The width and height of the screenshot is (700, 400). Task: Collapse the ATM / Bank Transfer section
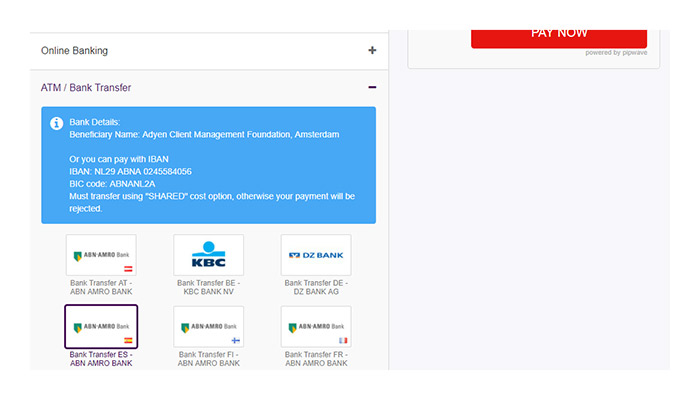[x=209, y=88]
